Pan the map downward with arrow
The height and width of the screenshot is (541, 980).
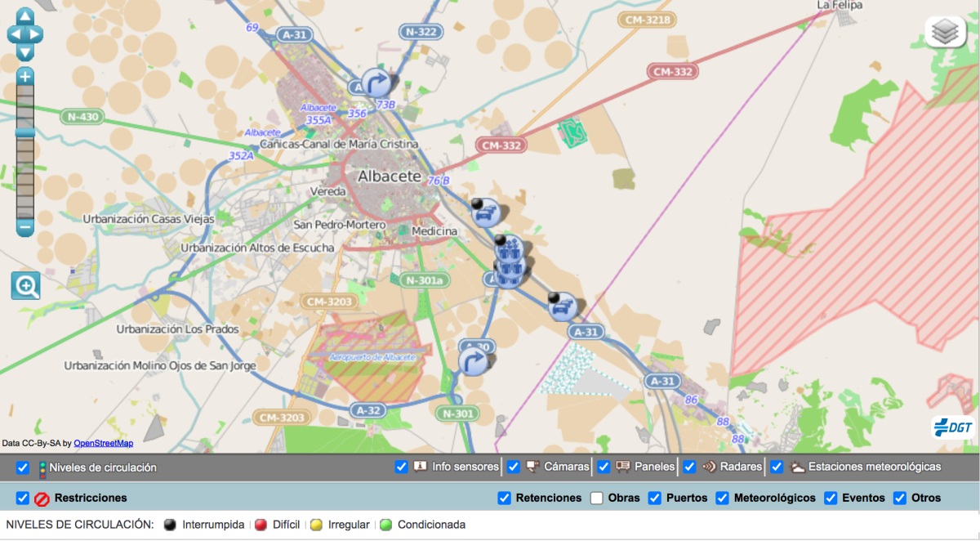point(24,52)
